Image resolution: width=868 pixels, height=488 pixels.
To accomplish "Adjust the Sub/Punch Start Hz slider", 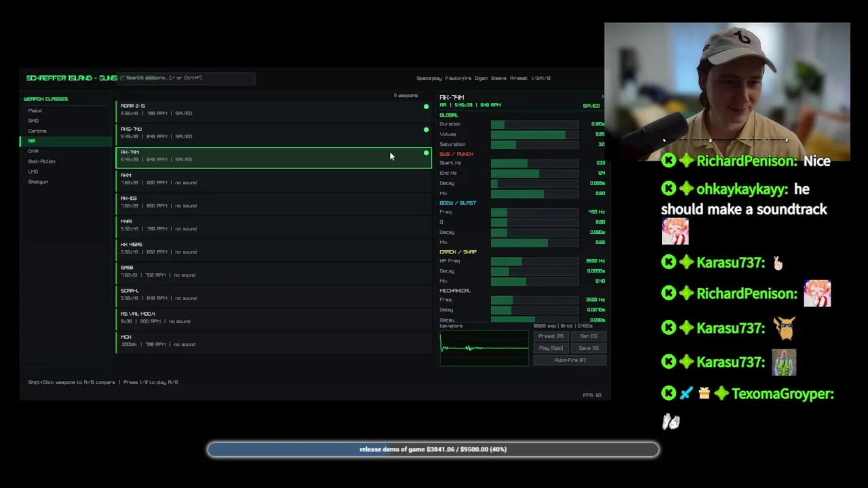I will [534, 163].
